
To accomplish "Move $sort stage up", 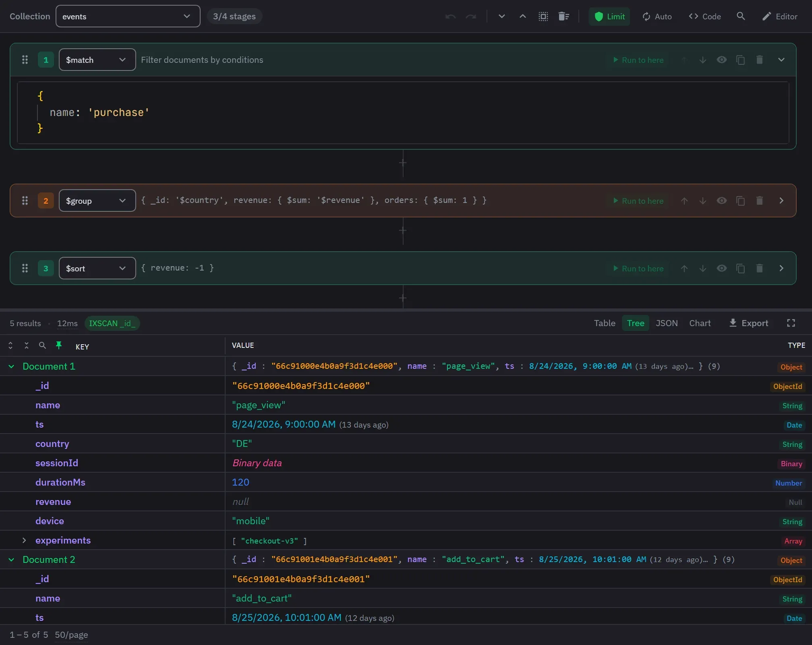I will pyautogui.click(x=684, y=269).
